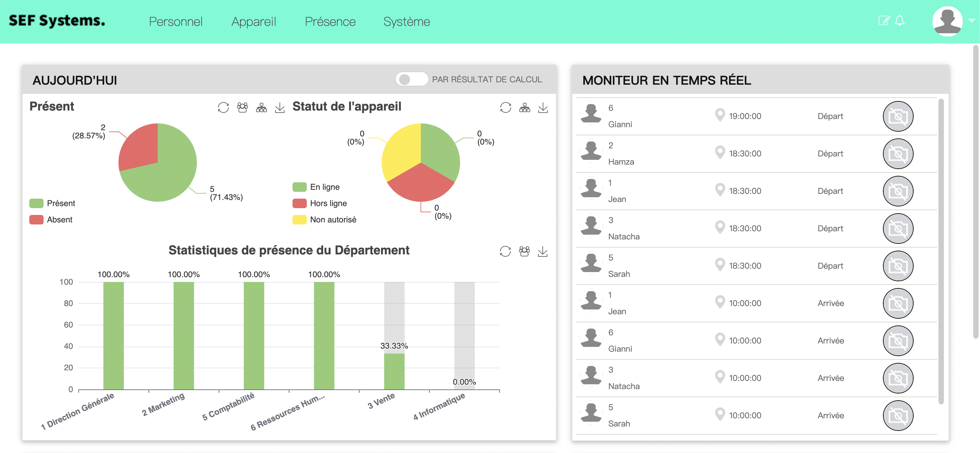
Task: Open hierarchy selector on device status panel
Action: 525,107
